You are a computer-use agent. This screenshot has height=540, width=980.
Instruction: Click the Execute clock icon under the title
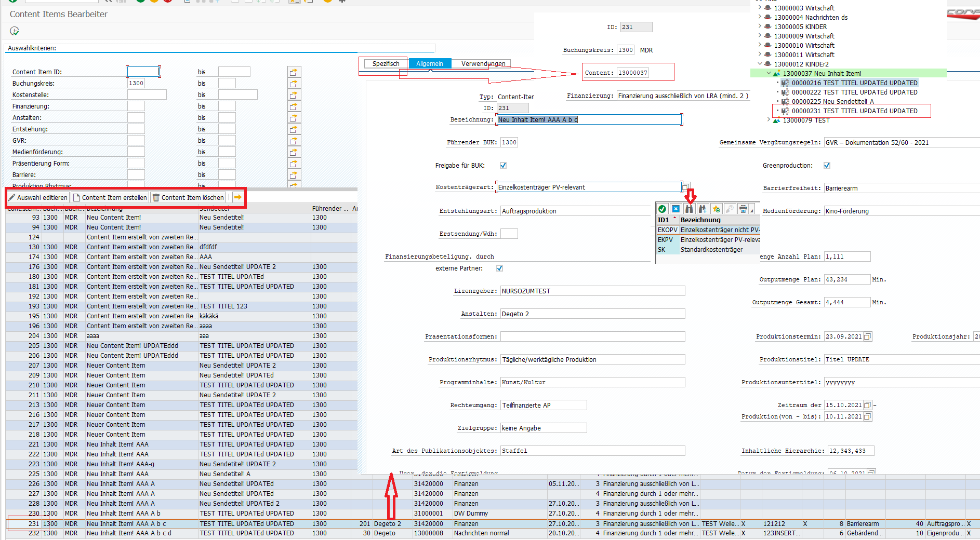click(15, 31)
